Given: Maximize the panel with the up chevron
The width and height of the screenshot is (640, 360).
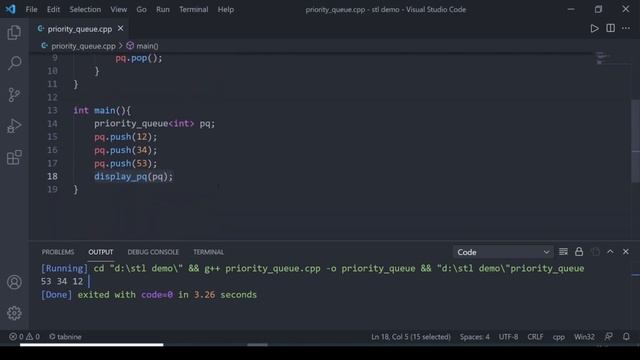Looking at the screenshot, I should (610, 252).
